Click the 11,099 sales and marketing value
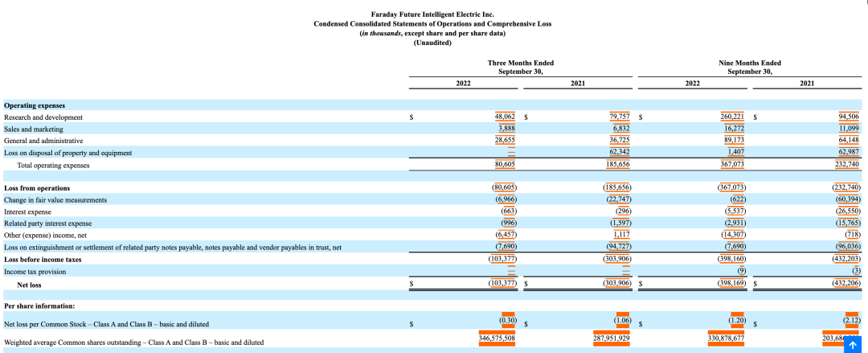This screenshot has width=868, height=353. click(850, 129)
